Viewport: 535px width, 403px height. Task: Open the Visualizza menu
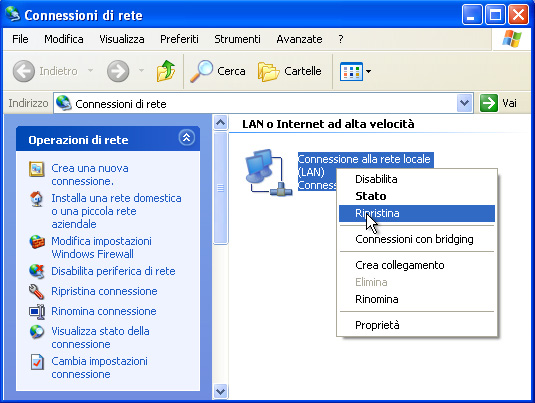coord(122,39)
